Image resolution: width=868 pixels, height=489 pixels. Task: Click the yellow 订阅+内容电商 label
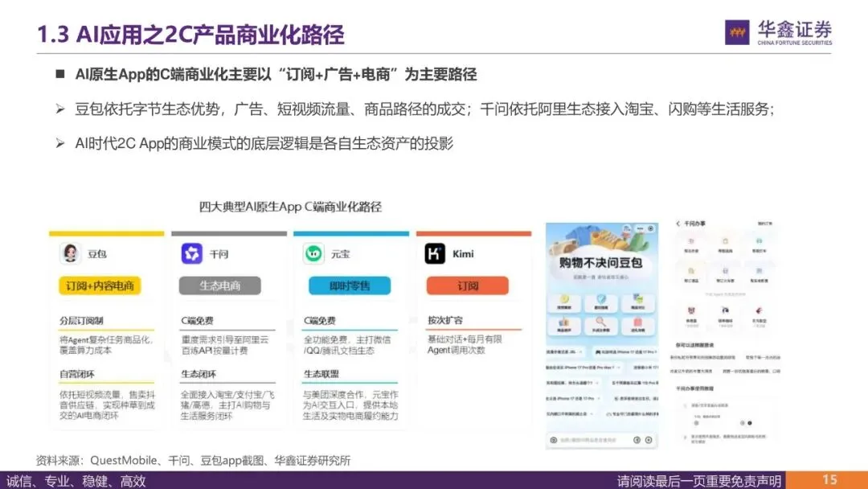(100, 286)
